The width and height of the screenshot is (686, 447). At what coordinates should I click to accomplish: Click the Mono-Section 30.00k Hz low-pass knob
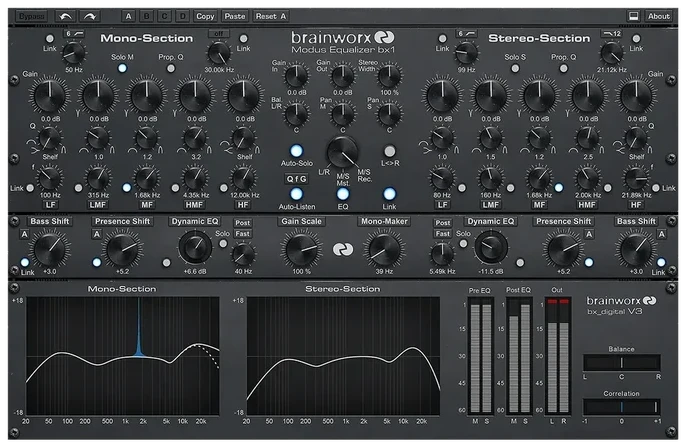coord(219,53)
